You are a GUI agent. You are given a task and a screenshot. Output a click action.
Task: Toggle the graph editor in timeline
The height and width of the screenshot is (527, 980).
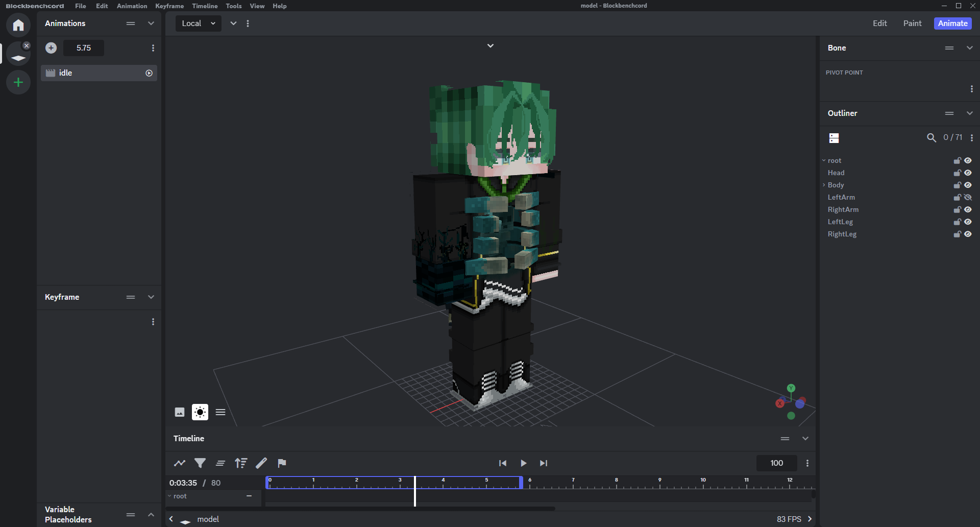180,463
